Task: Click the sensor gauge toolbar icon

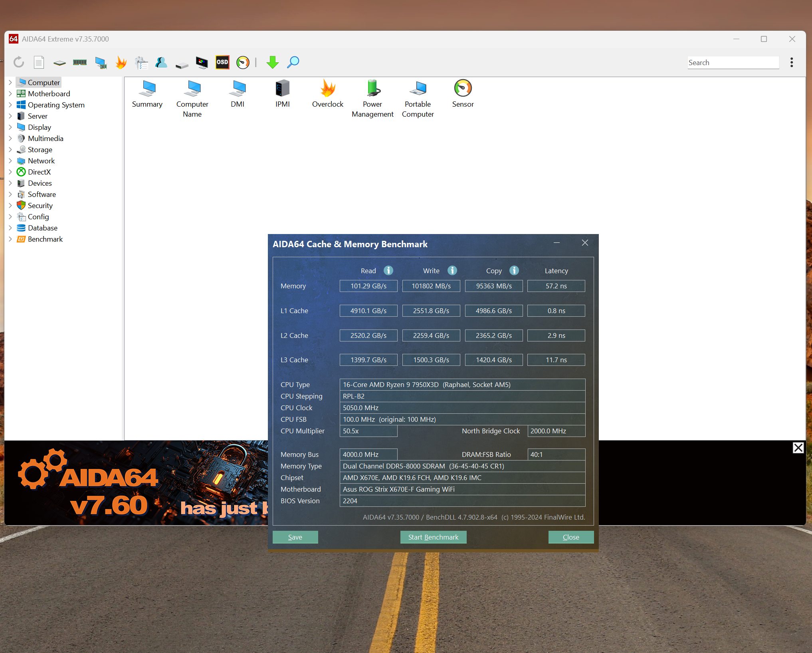Action: (x=243, y=62)
